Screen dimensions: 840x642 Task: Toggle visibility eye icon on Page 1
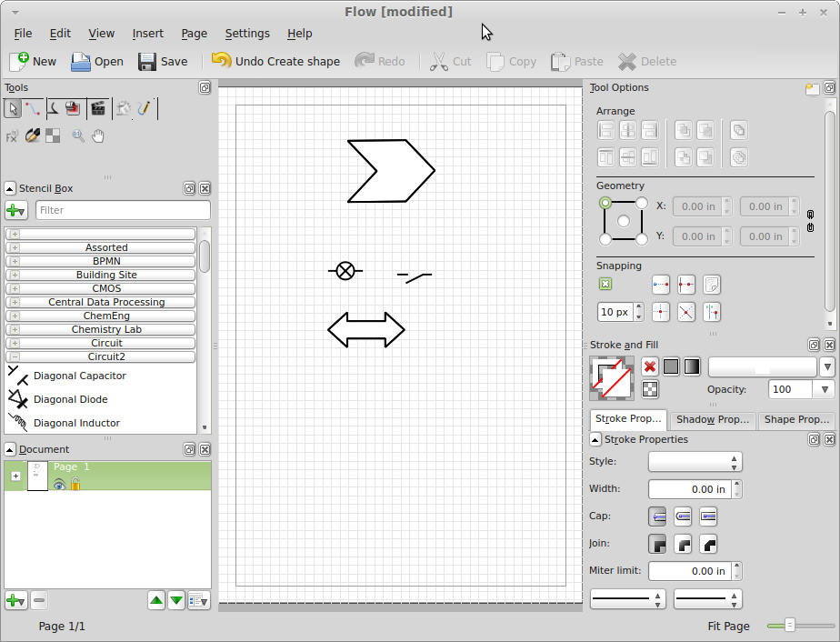[59, 485]
